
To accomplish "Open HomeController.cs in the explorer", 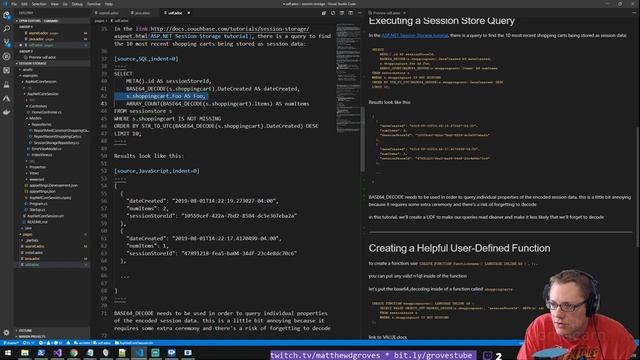I will tap(47, 112).
